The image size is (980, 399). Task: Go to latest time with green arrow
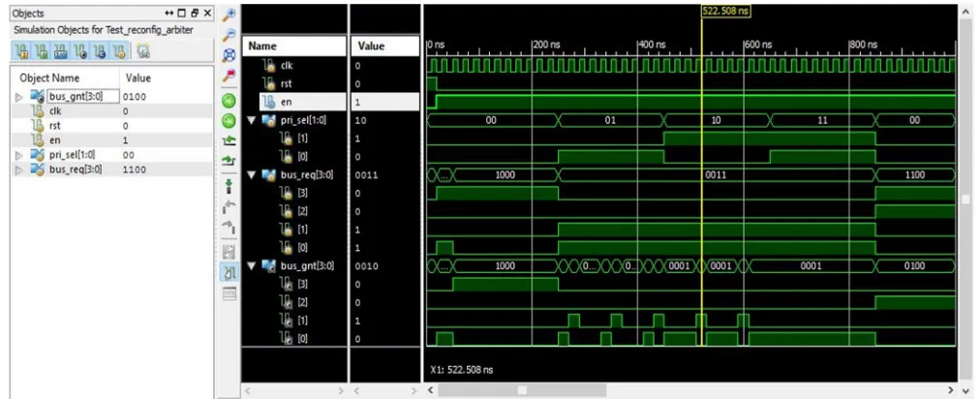point(230,121)
